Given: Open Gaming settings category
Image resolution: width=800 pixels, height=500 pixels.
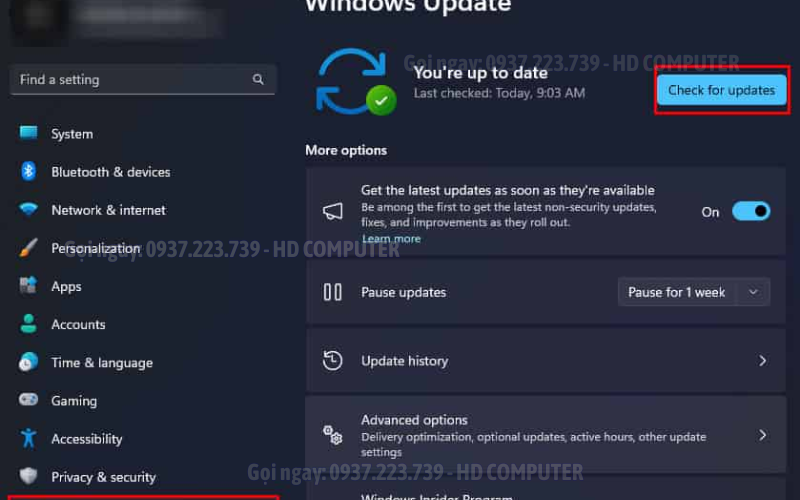Looking at the screenshot, I should (74, 401).
